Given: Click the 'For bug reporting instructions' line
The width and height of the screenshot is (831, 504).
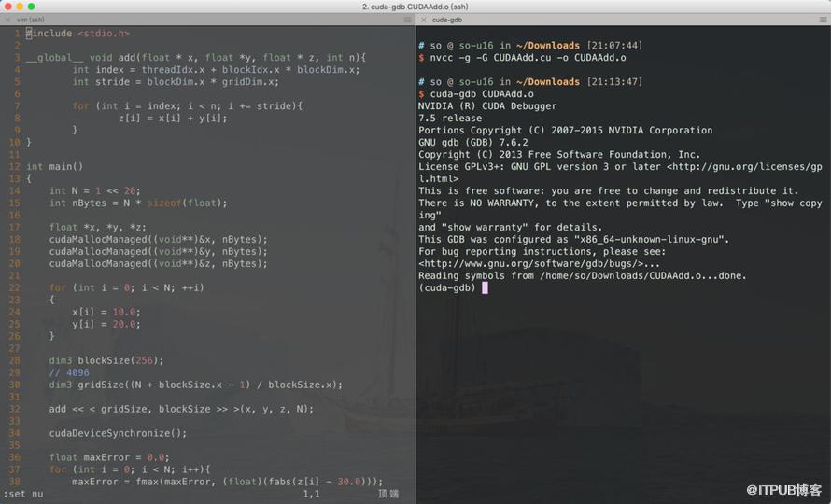Looking at the screenshot, I should coord(542,252).
